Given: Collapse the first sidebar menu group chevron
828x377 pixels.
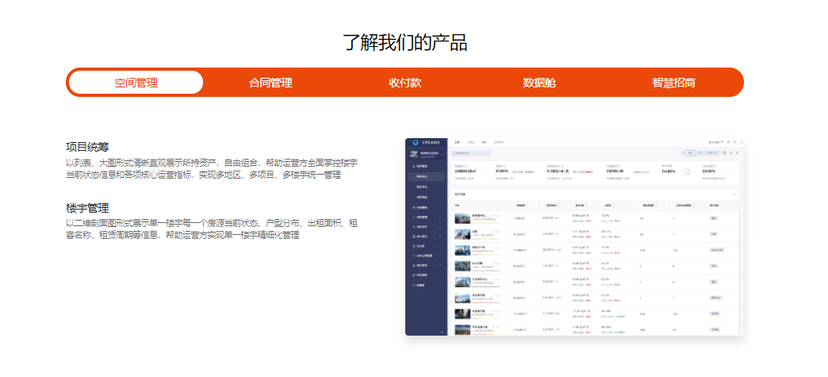Looking at the screenshot, I should 441,166.
